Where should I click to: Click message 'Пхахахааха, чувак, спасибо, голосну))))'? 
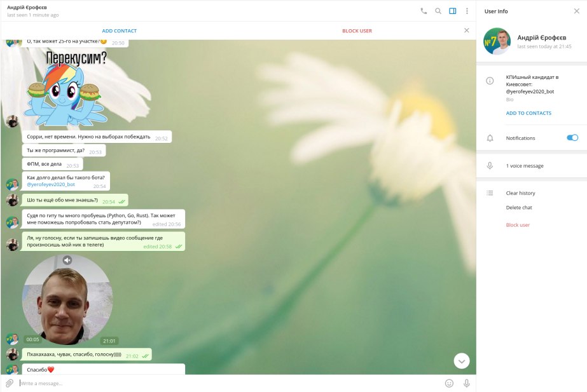(86, 355)
